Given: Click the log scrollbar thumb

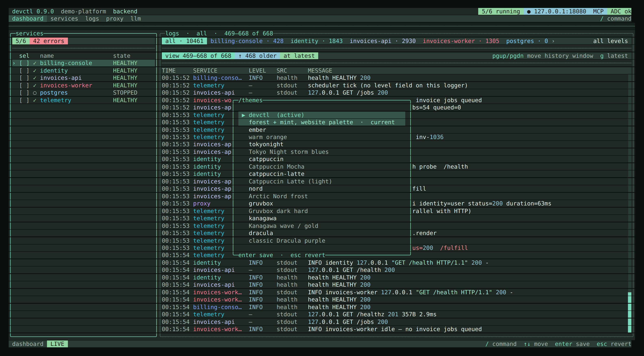Looking at the screenshot, I should tap(630, 312).
